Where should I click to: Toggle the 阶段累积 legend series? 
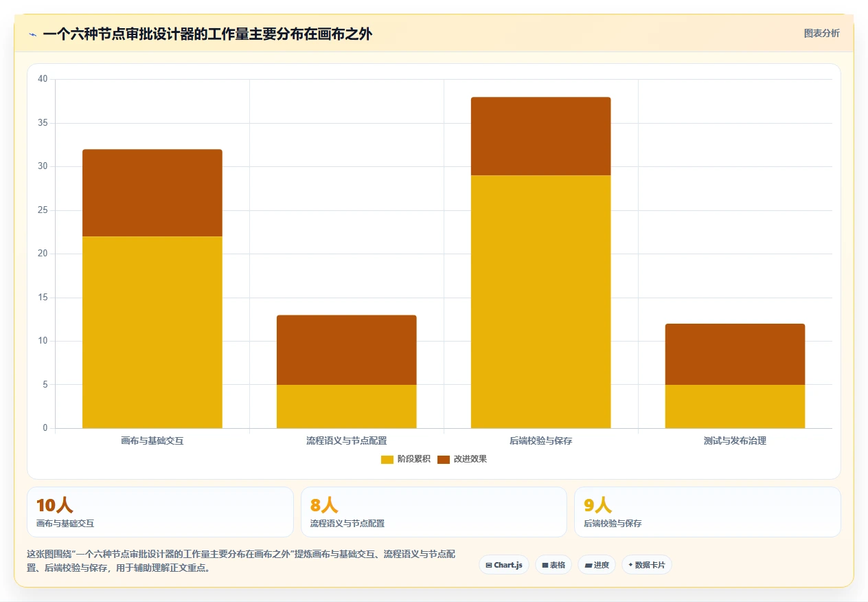[x=406, y=459]
